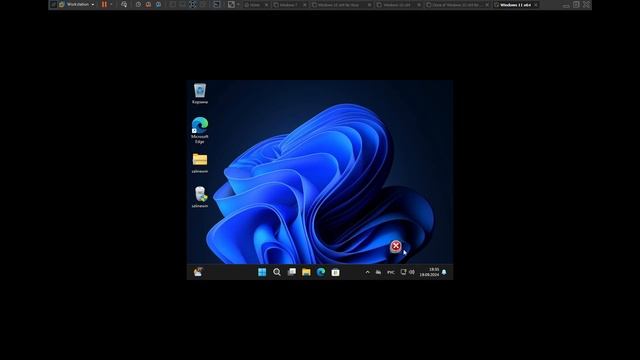Open the Windows Start menu
The image size is (640, 360).
point(262,272)
